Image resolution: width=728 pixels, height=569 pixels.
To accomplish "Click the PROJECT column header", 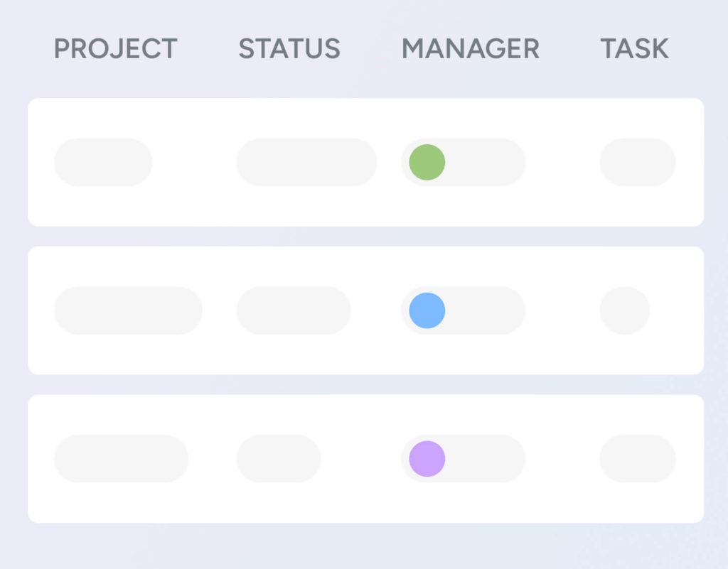I will click(116, 49).
